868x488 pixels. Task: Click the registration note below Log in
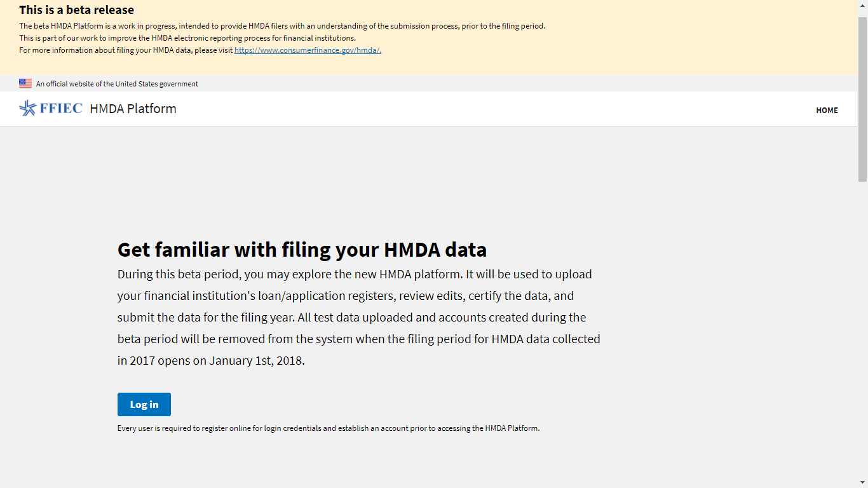(328, 428)
